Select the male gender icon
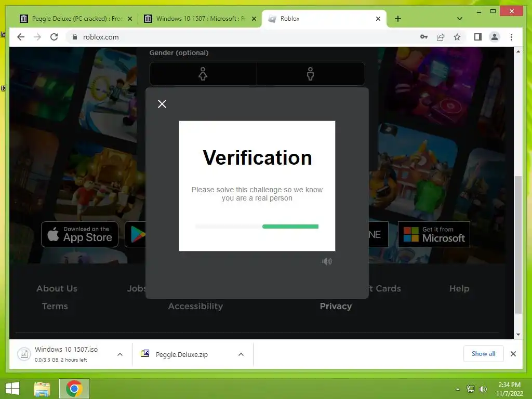Viewport: 532px width, 399px height. (310, 74)
